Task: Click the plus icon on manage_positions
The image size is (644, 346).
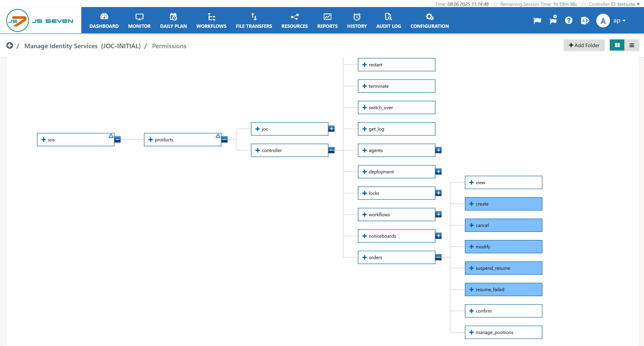Action: pos(472,332)
